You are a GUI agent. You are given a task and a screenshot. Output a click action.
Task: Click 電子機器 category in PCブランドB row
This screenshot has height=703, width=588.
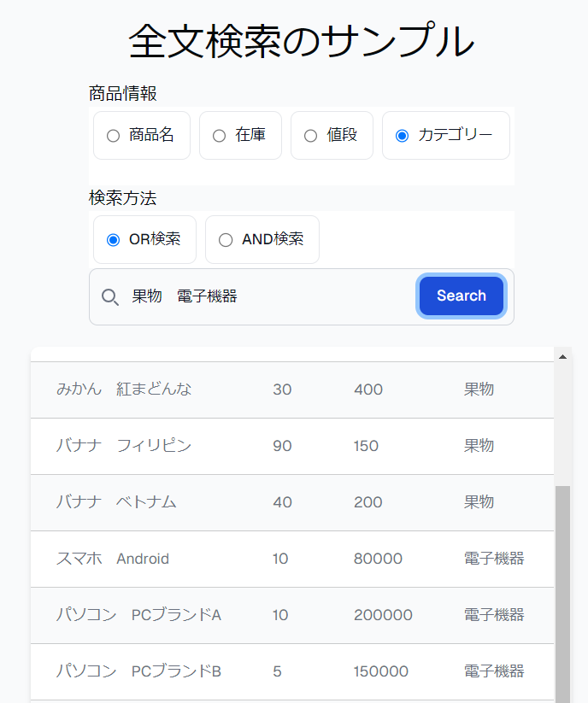[x=494, y=671]
